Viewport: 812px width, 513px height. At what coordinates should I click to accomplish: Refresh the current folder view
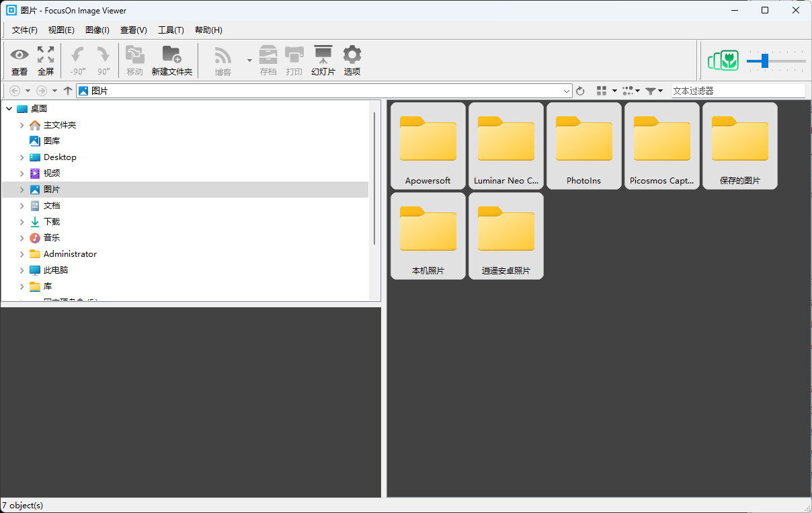pyautogui.click(x=581, y=91)
